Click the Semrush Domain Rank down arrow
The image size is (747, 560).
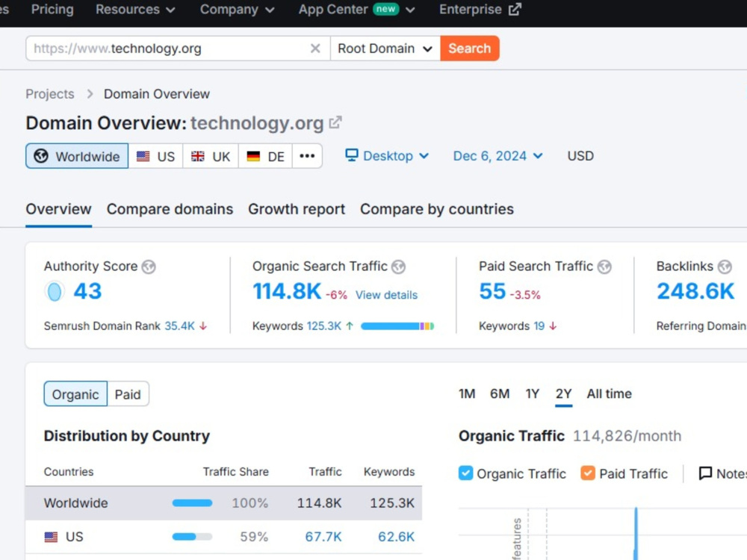[x=203, y=326]
